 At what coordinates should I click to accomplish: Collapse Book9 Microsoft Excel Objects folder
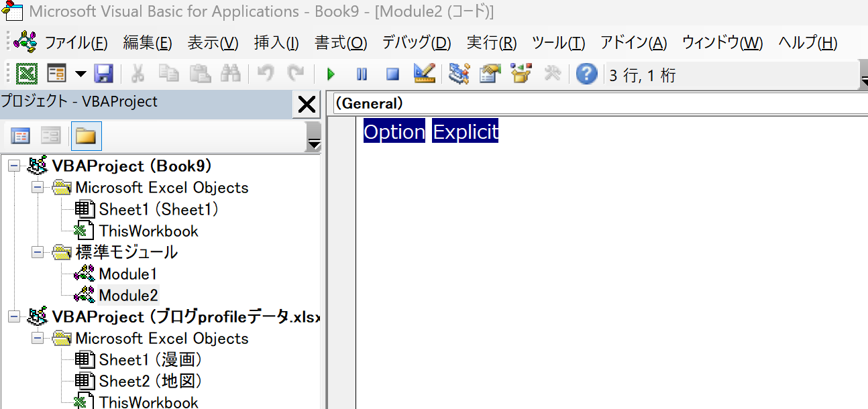coord(38,188)
